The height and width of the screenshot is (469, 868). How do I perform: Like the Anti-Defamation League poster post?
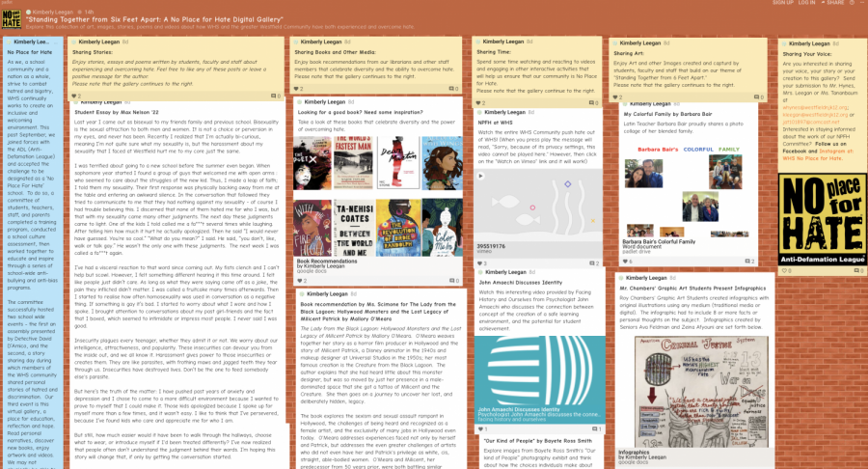point(785,271)
